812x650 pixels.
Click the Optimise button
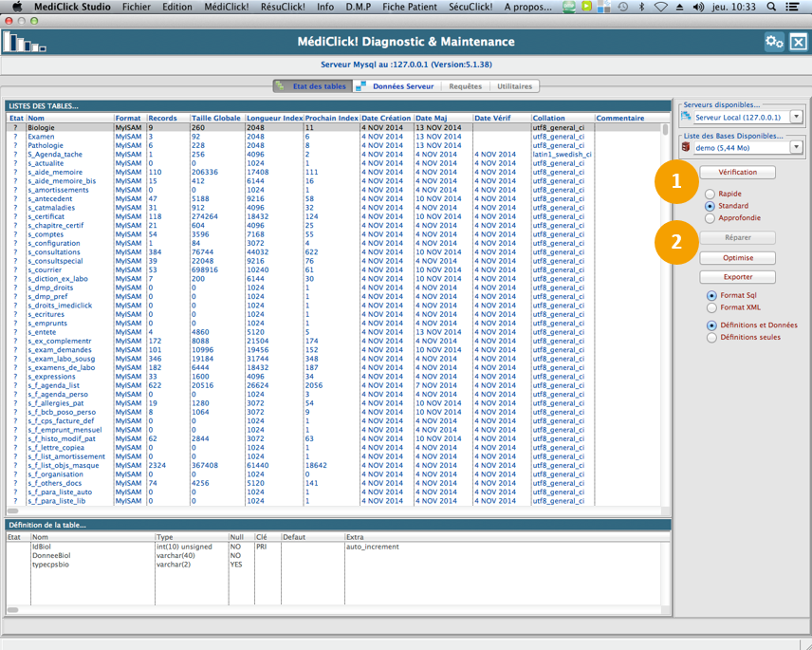pos(737,258)
